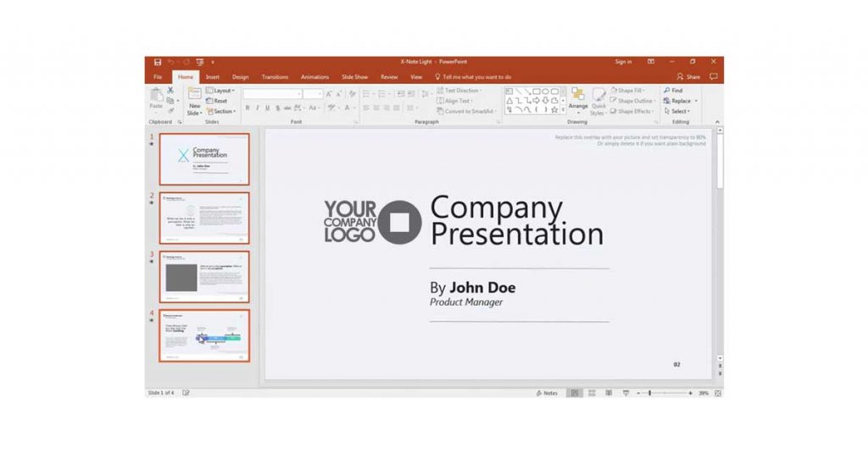The image size is (868, 454).
Task: Open the Section dropdown menu
Action: click(223, 111)
